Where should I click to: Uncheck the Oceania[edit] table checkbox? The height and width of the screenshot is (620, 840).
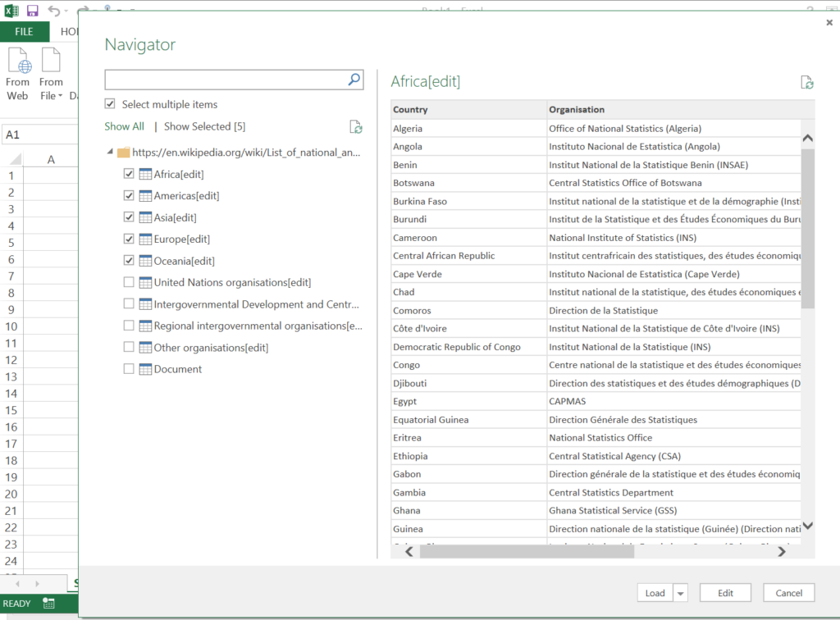tap(129, 261)
